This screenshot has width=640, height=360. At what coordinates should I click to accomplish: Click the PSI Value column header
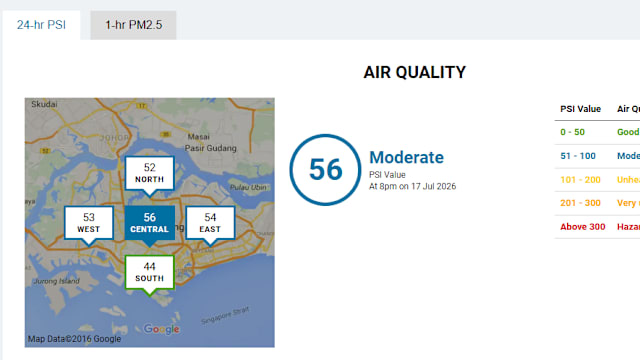point(580,109)
